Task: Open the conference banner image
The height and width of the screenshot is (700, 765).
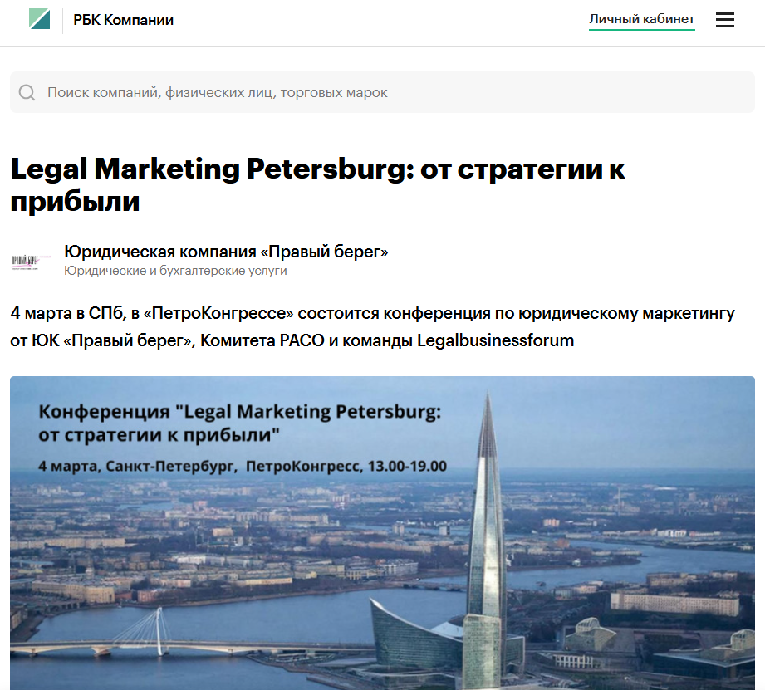Action: pyautogui.click(x=382, y=533)
